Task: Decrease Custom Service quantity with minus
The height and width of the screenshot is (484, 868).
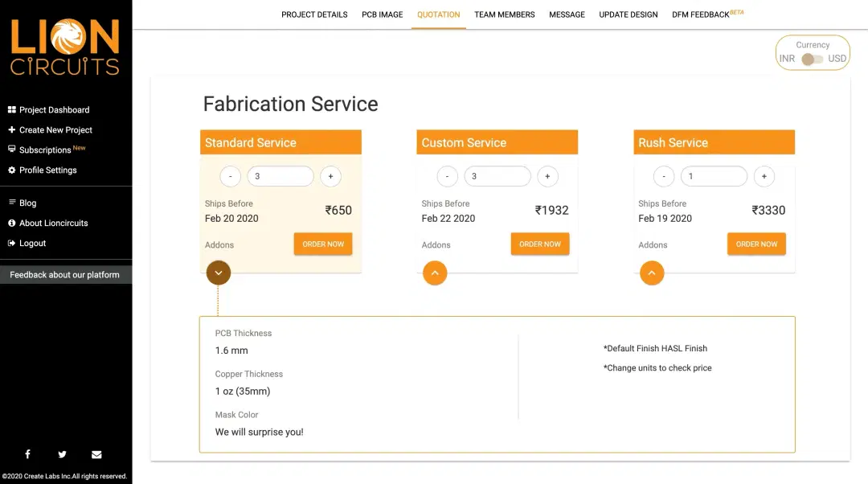Action: click(447, 176)
